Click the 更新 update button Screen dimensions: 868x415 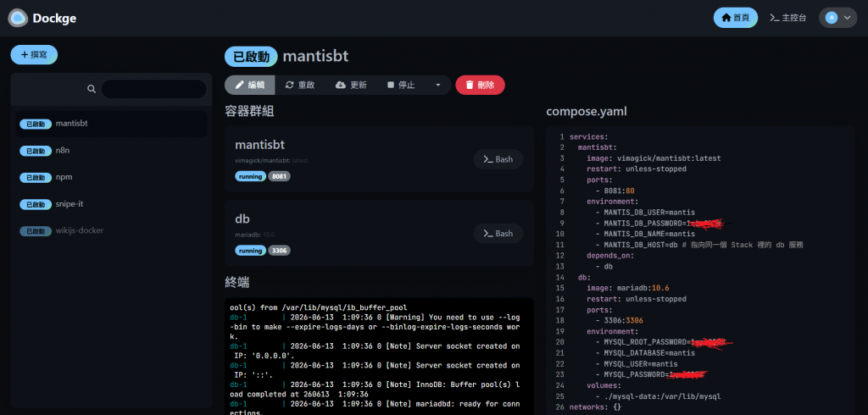(x=351, y=86)
